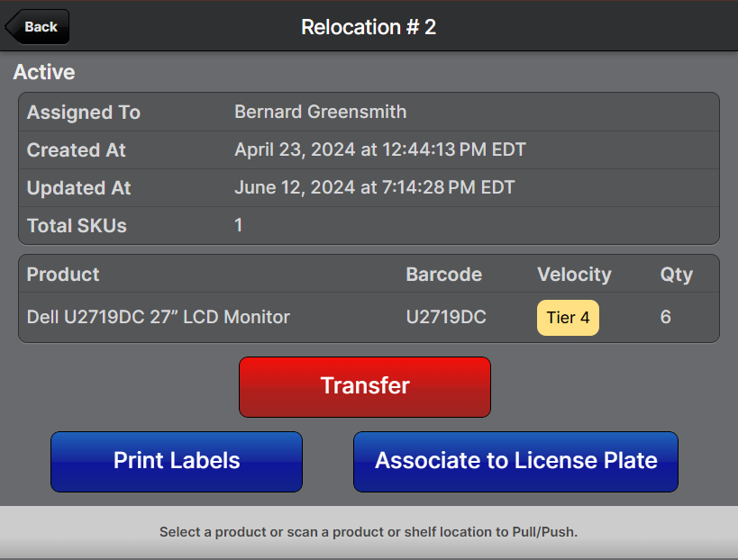Screen dimensions: 738x560
Task: Click the Updated At timestamp
Action: point(374,188)
